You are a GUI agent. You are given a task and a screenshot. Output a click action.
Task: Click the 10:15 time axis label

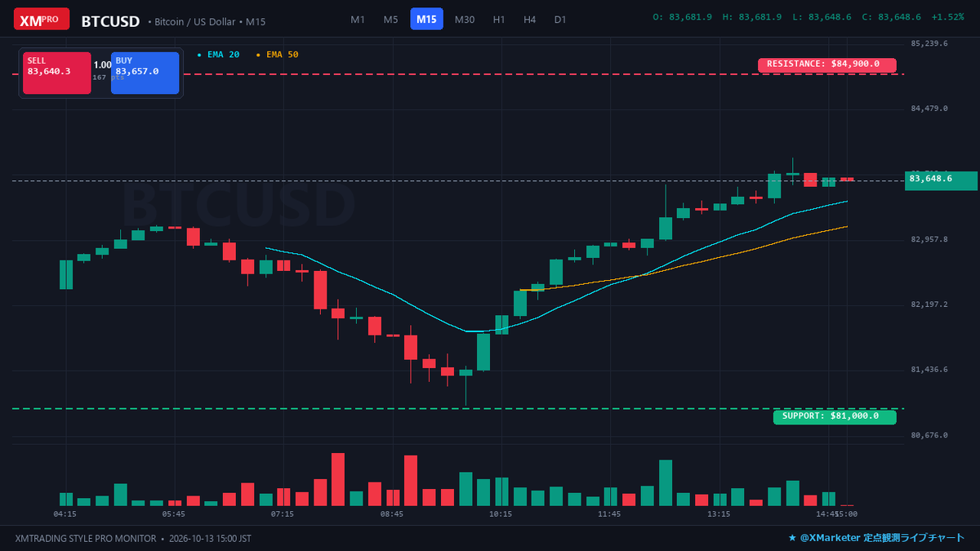click(x=501, y=514)
